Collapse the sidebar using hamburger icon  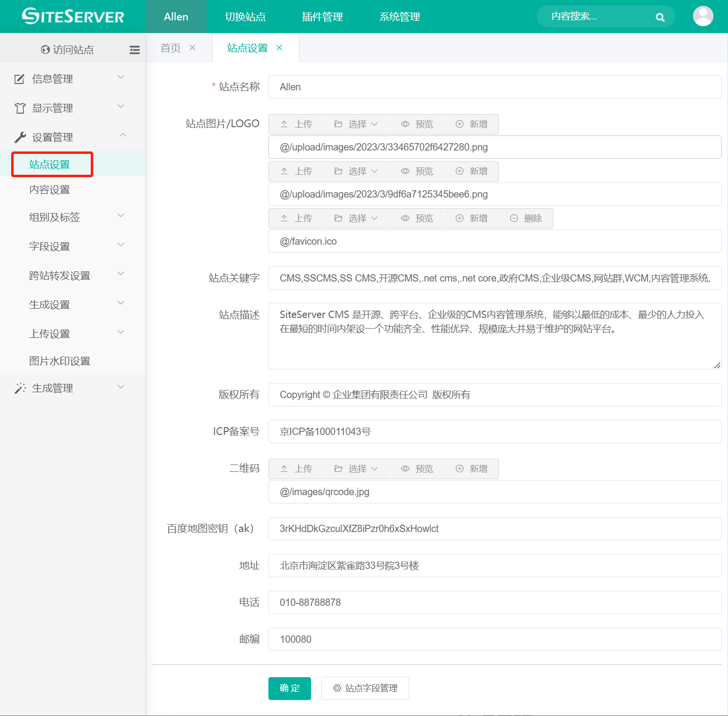point(134,50)
